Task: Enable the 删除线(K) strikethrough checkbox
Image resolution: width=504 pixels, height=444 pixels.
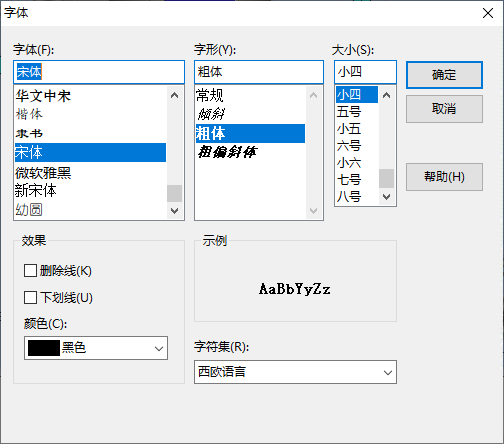Action: click(x=30, y=271)
